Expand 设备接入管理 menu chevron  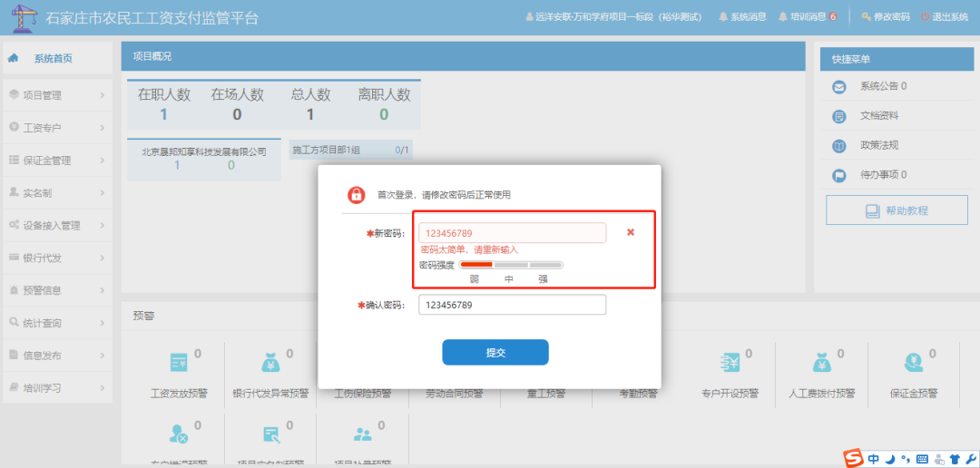[102, 226]
